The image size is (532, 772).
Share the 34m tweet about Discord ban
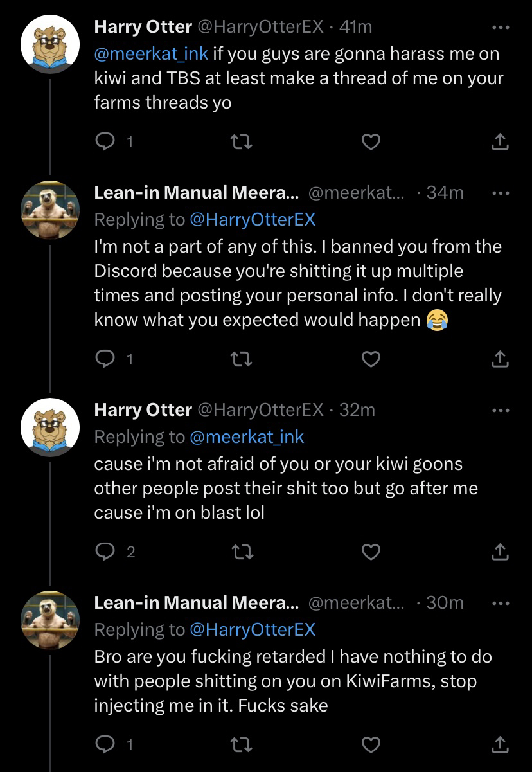click(x=500, y=360)
